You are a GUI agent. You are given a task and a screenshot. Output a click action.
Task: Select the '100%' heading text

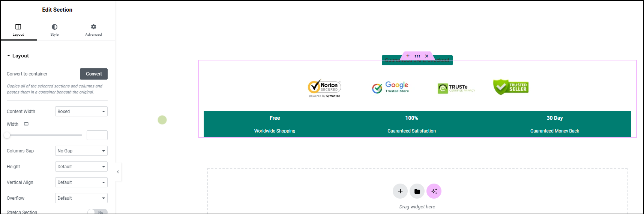click(411, 118)
